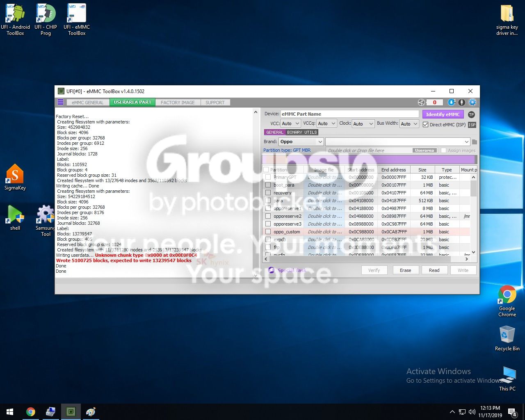525x420 pixels.
Task: Check the boot_para partition checkbox
Action: pyautogui.click(x=268, y=185)
